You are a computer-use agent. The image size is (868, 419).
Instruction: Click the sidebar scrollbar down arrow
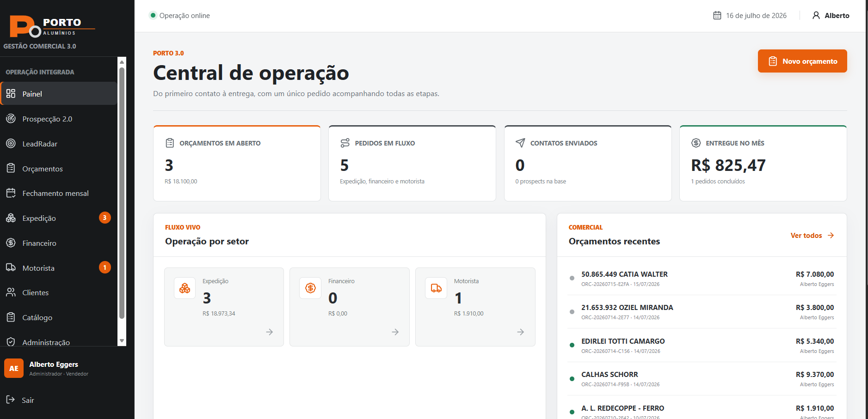coord(122,341)
